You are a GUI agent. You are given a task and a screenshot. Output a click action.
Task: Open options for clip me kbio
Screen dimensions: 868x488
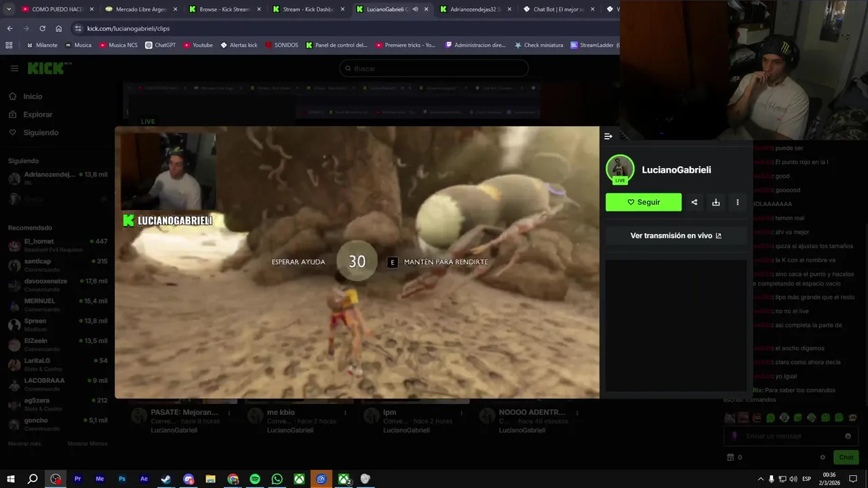coord(346,412)
